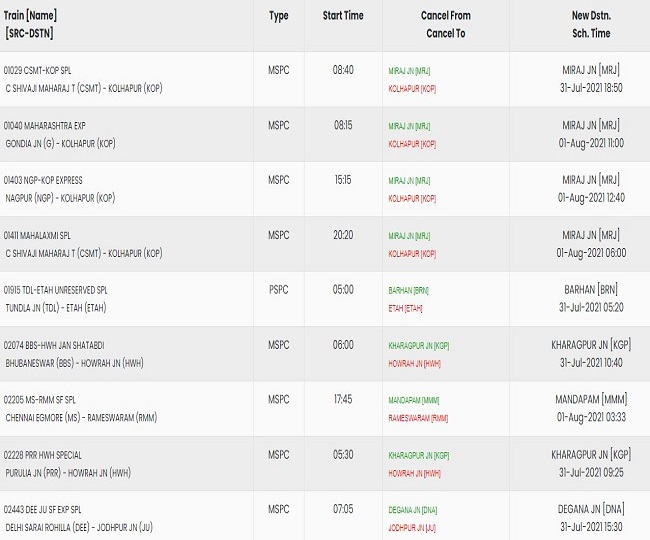Select the Type column header

pos(279,16)
